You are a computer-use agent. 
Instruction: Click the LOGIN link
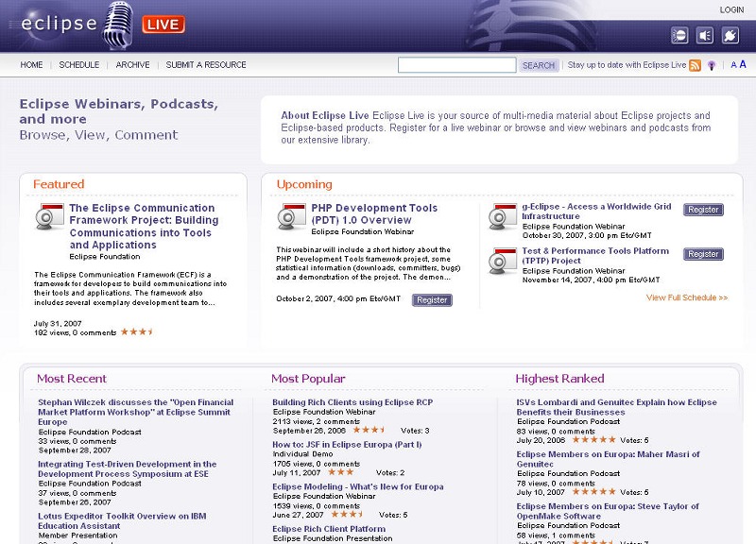click(x=731, y=9)
